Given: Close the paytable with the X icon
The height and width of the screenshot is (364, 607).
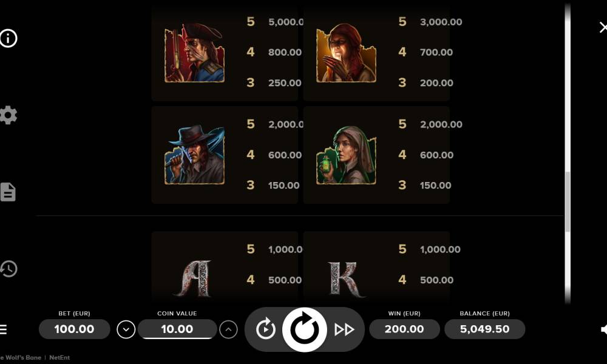Looking at the screenshot, I should (603, 27).
